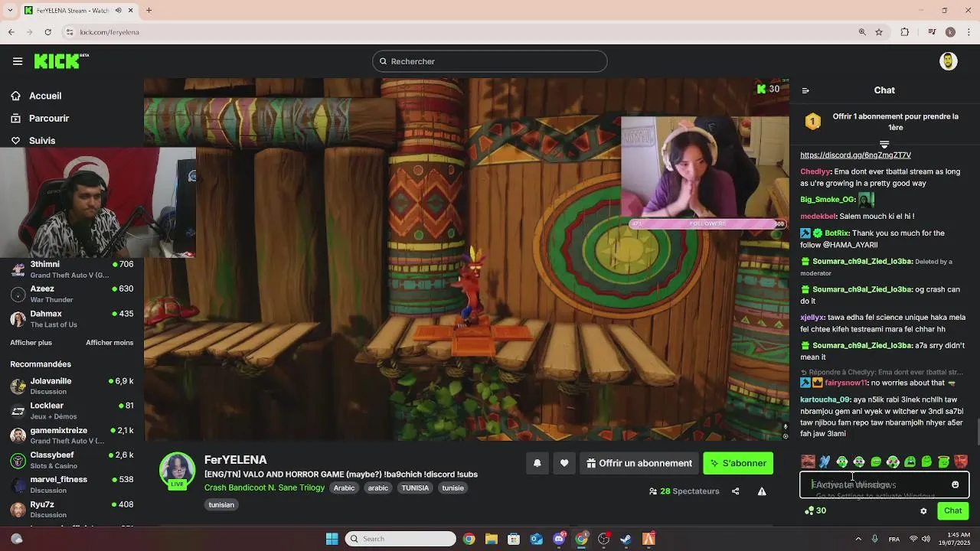980x551 pixels.
Task: Insert the waving hands emote
Action: (x=825, y=461)
